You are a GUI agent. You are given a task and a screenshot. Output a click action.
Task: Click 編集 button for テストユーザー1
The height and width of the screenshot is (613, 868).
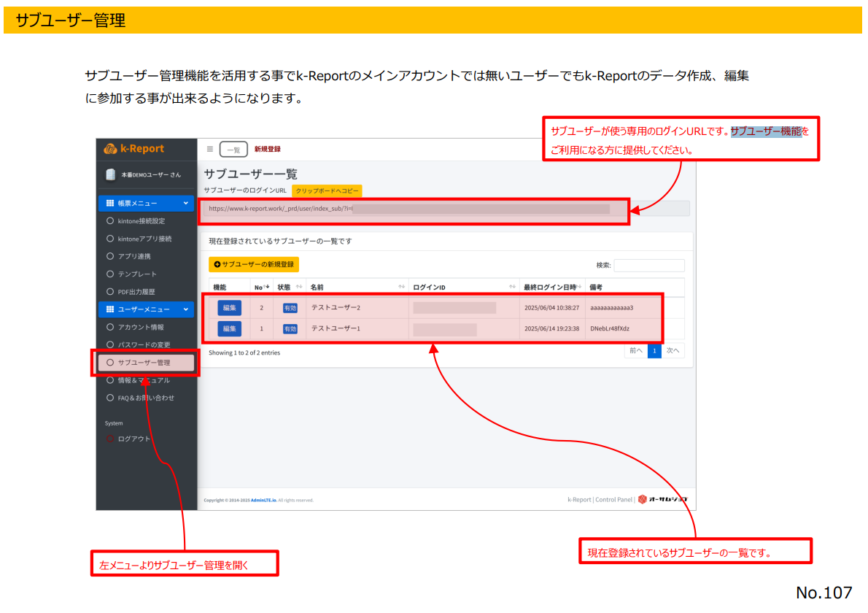click(229, 328)
